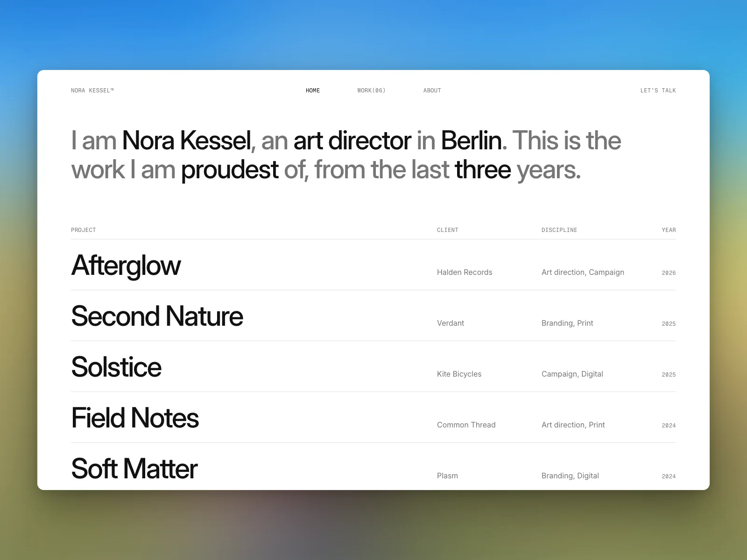
Task: Open the Second Nature project
Action: click(157, 316)
